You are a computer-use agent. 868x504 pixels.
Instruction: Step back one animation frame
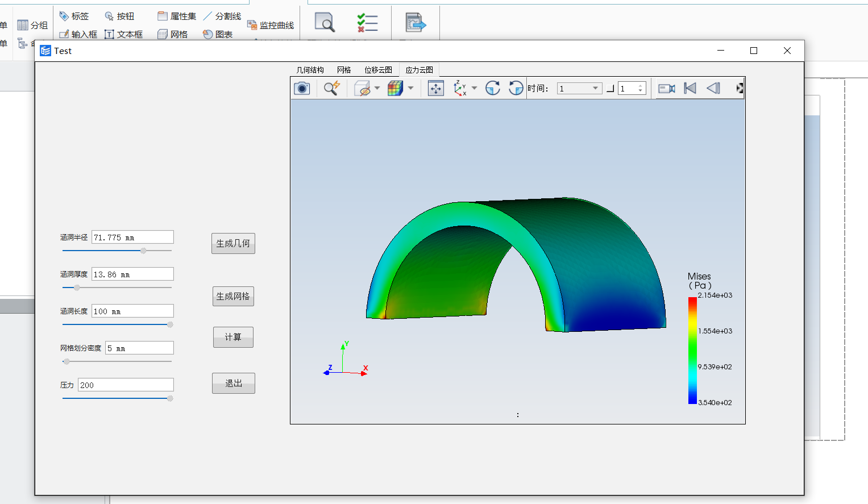coord(713,88)
